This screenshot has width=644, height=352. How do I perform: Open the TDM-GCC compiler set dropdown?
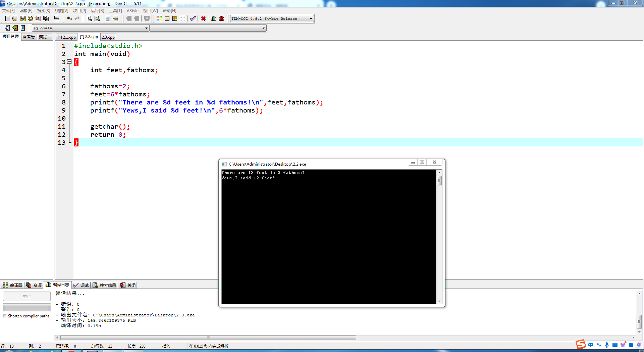coord(272,18)
